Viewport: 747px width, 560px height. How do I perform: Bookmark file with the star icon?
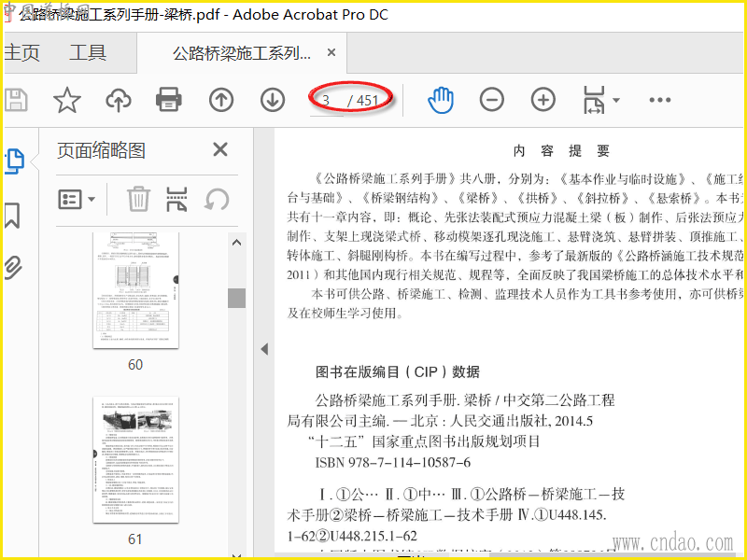pos(66,100)
